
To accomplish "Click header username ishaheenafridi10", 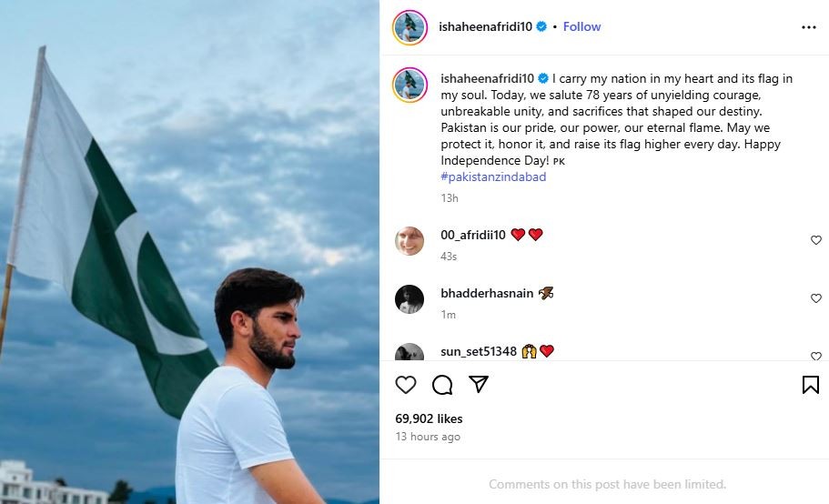I will click(486, 27).
